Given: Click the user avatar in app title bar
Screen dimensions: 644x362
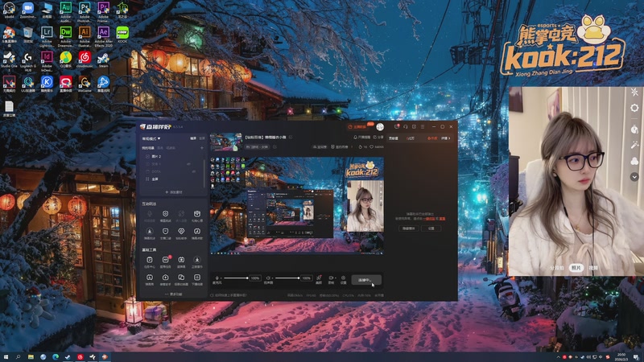Looking at the screenshot, I should 380,127.
